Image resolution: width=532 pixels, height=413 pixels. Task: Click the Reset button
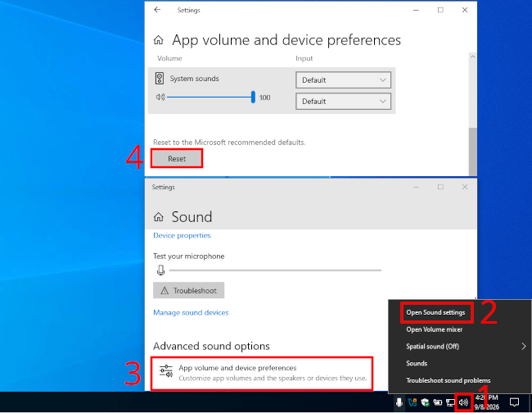(x=177, y=159)
